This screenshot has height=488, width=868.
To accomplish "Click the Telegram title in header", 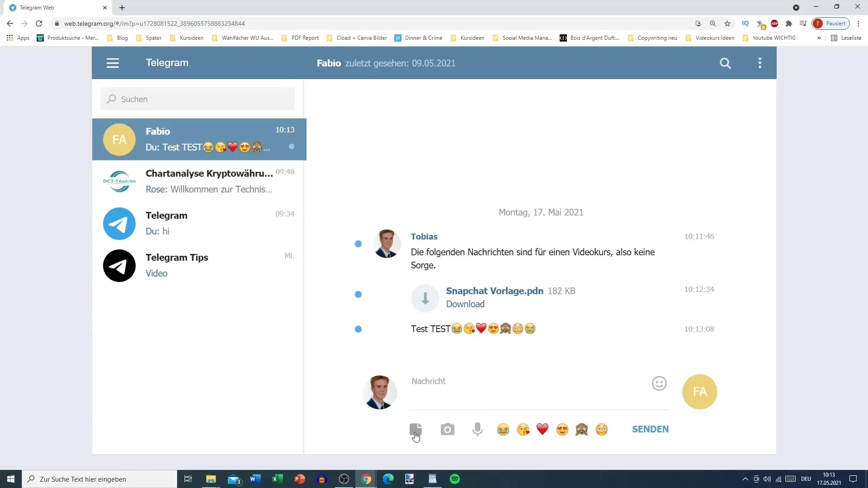I will click(167, 63).
